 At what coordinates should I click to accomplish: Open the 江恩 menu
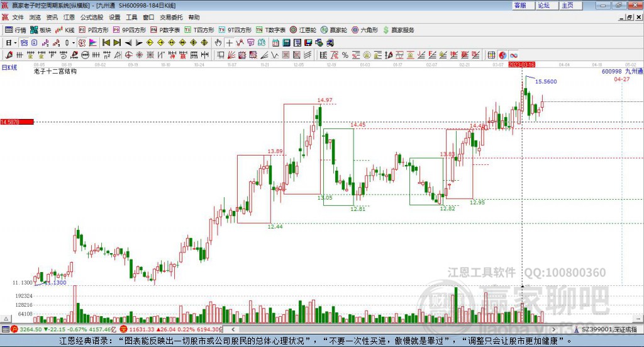[69, 17]
